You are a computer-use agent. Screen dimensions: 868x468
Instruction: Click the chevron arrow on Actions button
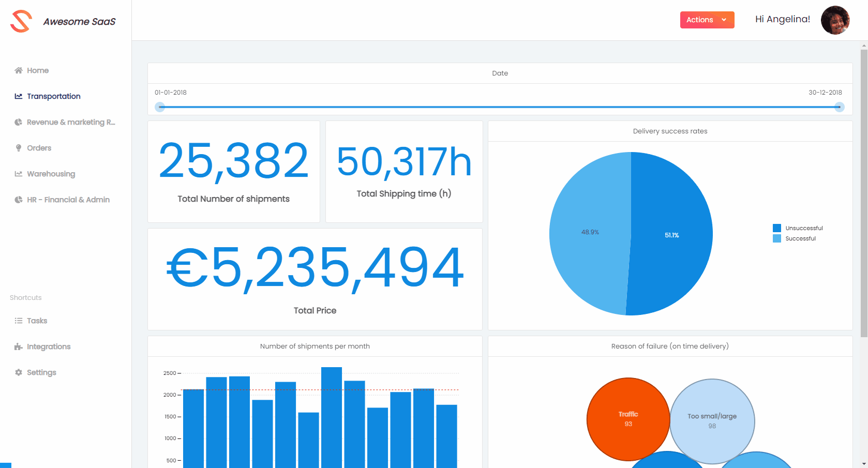pos(724,20)
